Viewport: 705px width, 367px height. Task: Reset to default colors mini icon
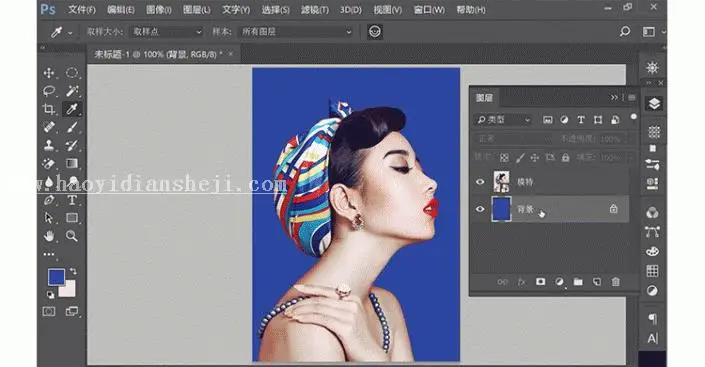coord(50,295)
